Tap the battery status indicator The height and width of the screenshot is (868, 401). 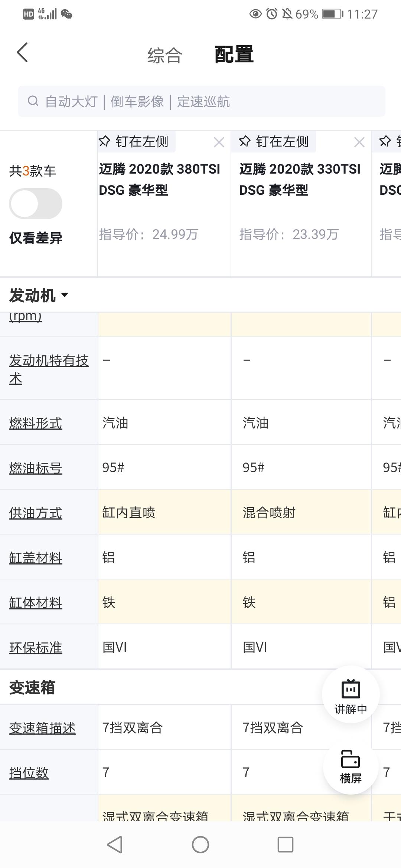tap(333, 14)
